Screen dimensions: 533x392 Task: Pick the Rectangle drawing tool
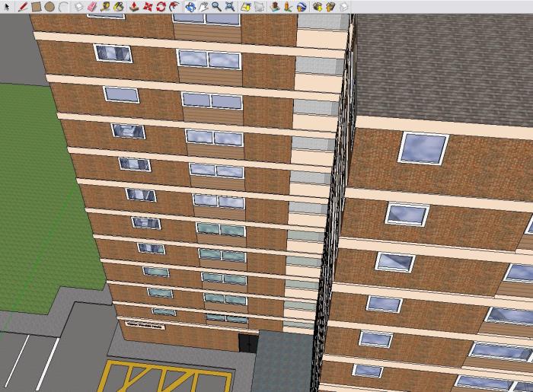[36, 6]
